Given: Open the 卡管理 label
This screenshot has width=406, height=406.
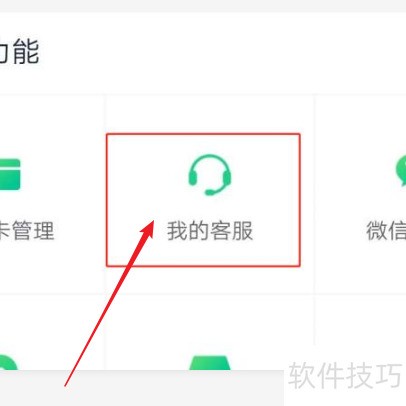Looking at the screenshot, I should (27, 230).
